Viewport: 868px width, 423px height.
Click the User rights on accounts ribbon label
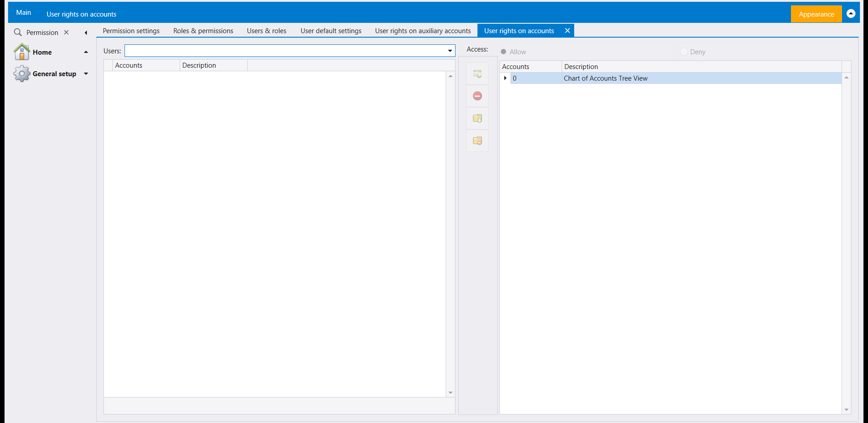coord(82,14)
